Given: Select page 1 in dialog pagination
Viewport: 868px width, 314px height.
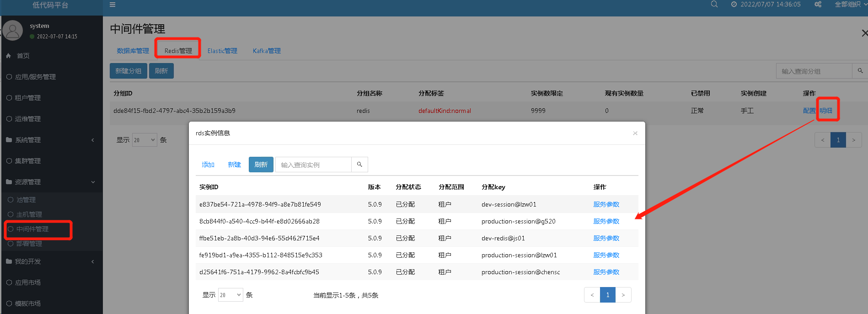Looking at the screenshot, I should coord(608,295).
